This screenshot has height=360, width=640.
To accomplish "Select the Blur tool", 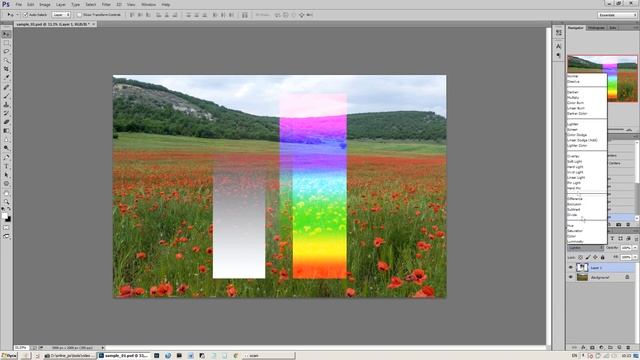I will (6, 139).
